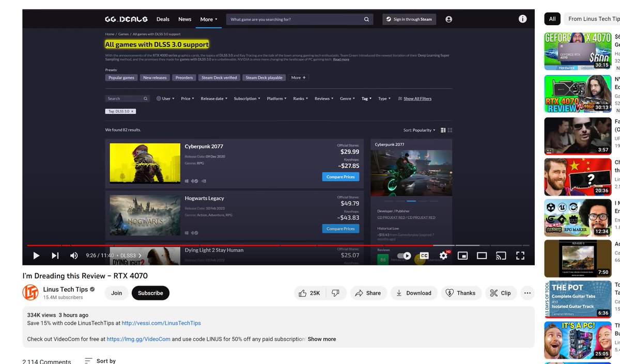Like the video with 25K likes

pos(309,293)
